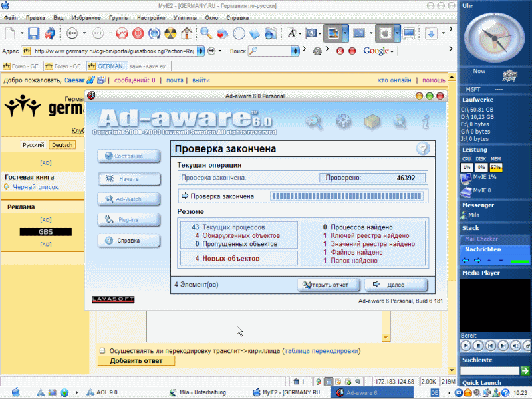Click the scan progress bar
The width and height of the screenshot is (532, 399).
pos(346,196)
